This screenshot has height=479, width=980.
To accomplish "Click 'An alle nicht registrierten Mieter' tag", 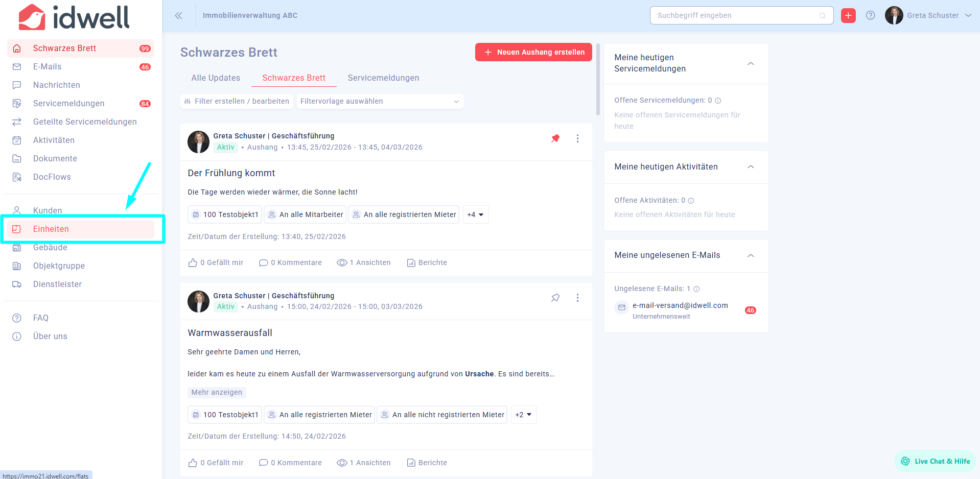I will coord(442,415).
